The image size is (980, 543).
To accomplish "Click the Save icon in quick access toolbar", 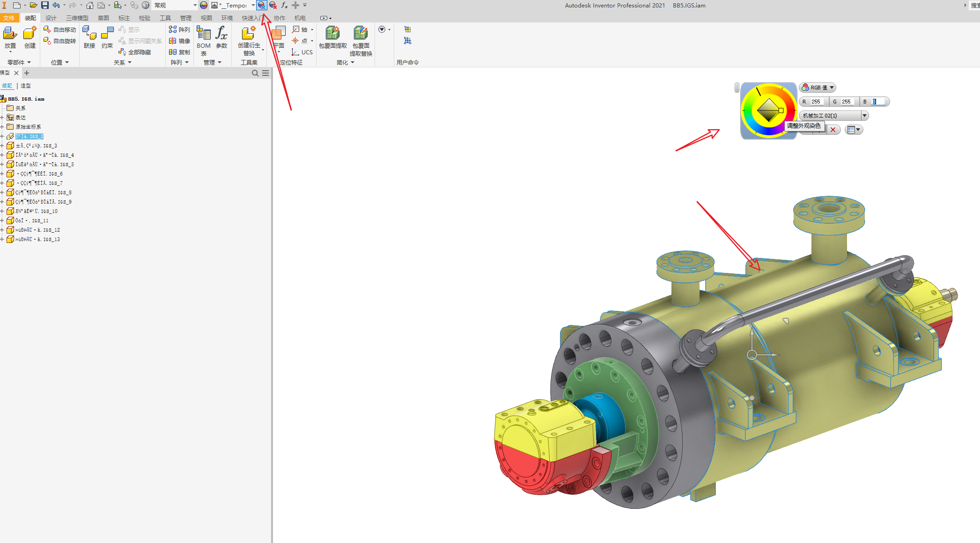I will coord(45,5).
